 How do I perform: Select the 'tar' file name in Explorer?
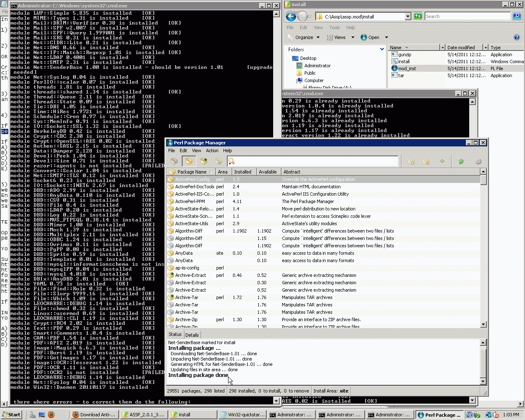[401, 75]
